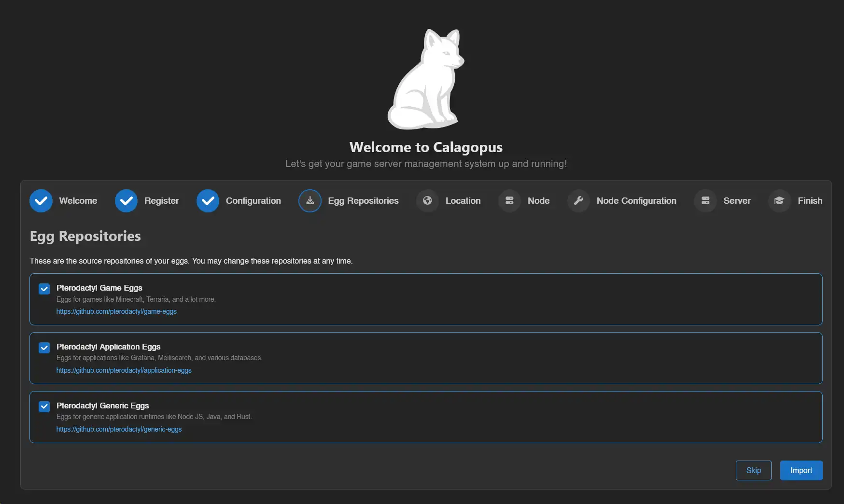Open the application-eggs GitHub link
Screen dimensions: 844x504
[124, 370]
